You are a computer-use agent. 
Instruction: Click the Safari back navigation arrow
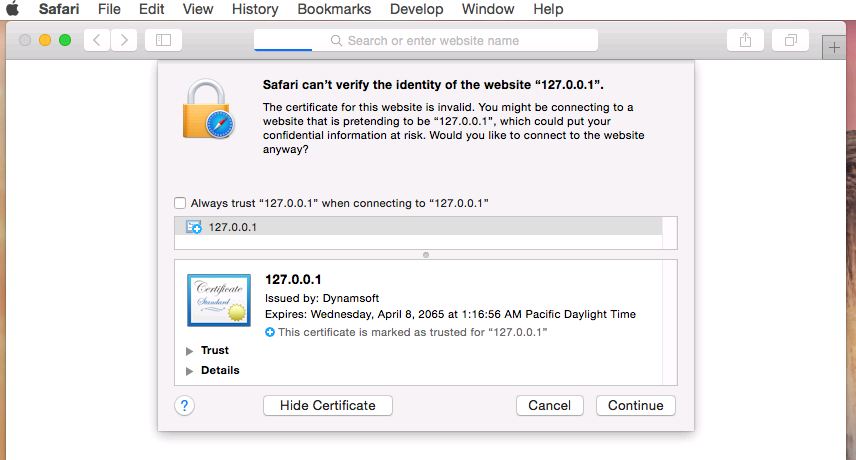[97, 40]
